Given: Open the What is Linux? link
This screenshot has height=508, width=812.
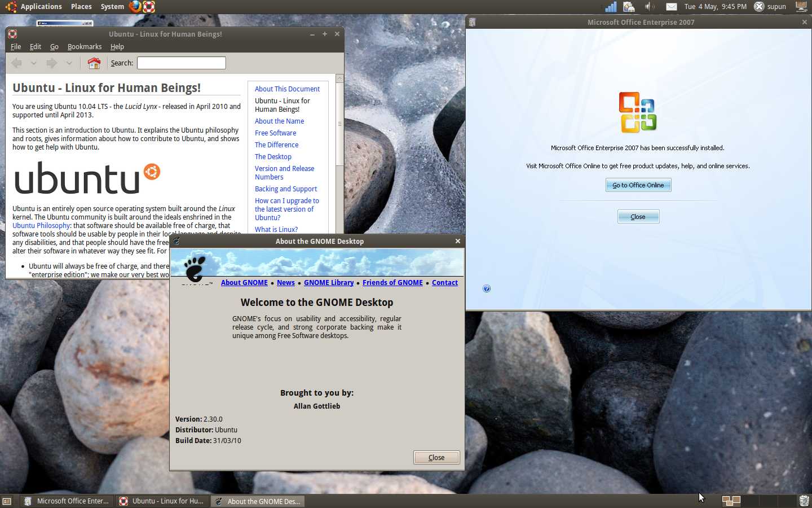Looking at the screenshot, I should pos(276,230).
